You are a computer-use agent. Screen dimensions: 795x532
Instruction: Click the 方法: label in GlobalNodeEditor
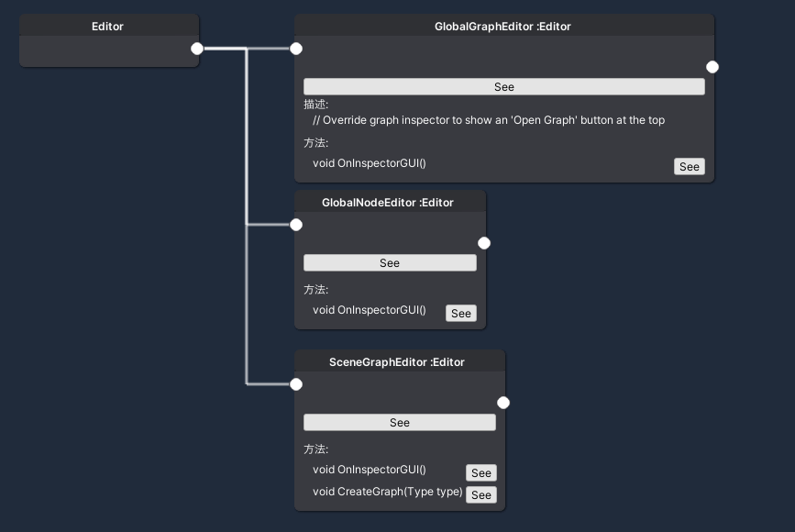pyautogui.click(x=315, y=290)
